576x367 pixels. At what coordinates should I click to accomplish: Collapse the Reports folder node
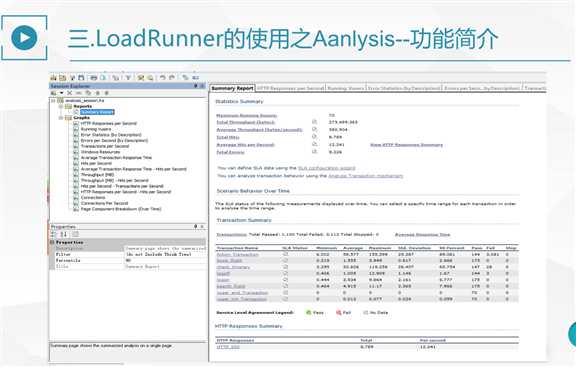[61, 106]
